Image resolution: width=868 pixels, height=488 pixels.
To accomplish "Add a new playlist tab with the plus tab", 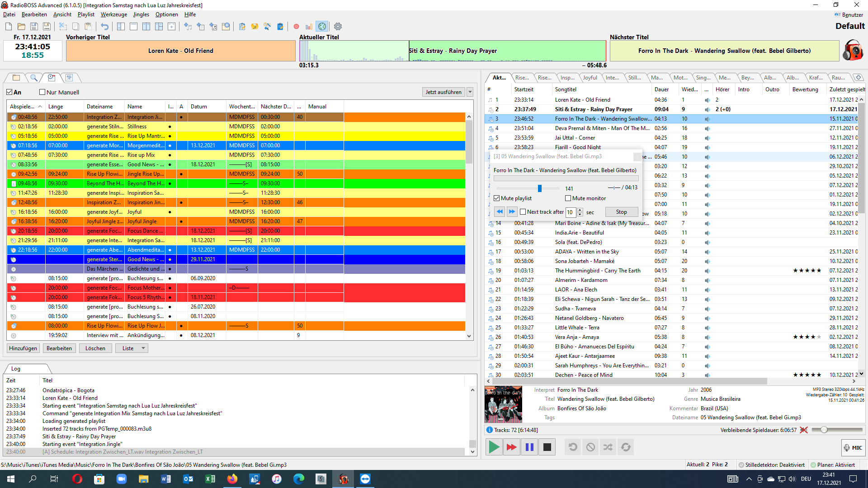I will click(859, 78).
